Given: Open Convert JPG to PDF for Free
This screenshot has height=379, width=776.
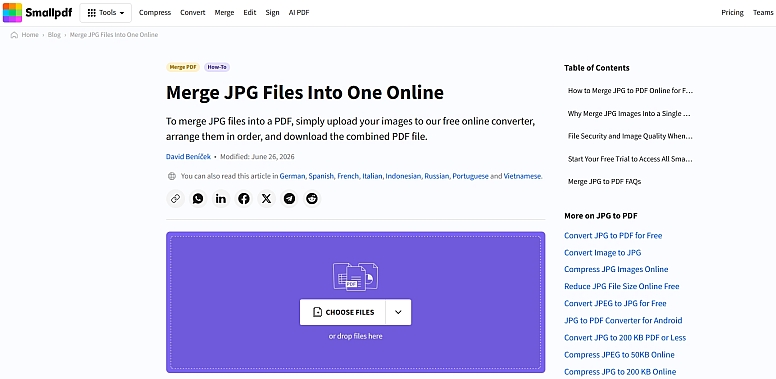Looking at the screenshot, I should pyautogui.click(x=613, y=236).
